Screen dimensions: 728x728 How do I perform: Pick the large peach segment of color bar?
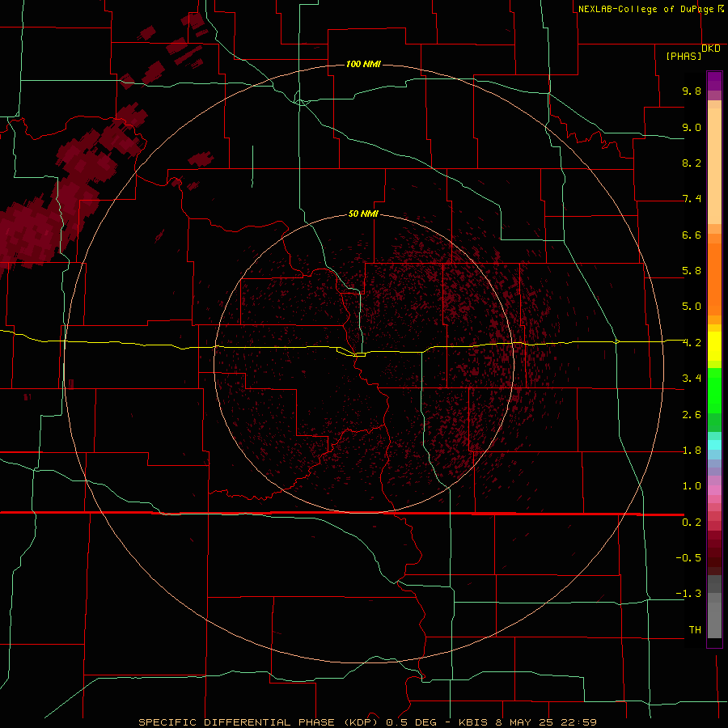[714, 166]
